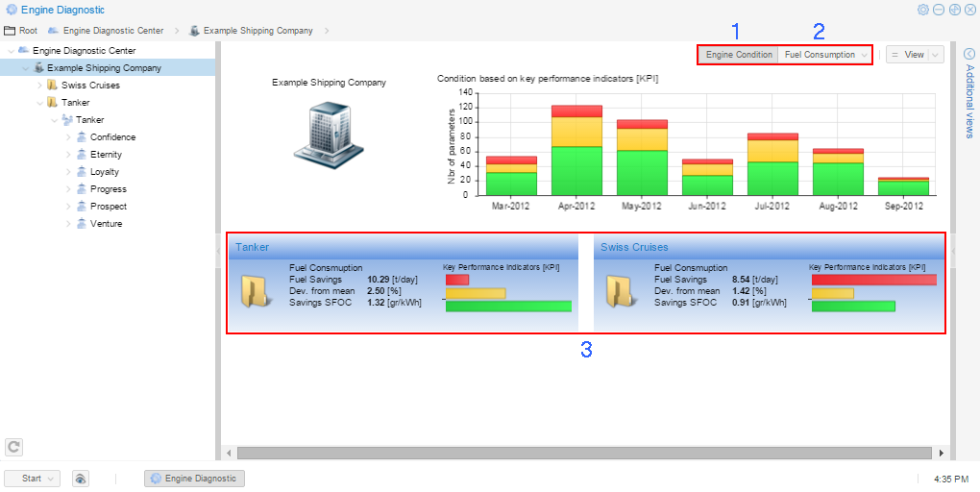Click the fleet icon beside nested Tanker node
The width and height of the screenshot is (980, 492).
[67, 119]
